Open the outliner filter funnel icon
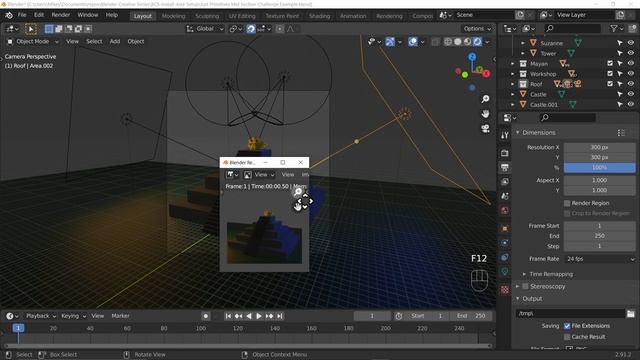Image resolution: width=640 pixels, height=360 pixels. [613, 29]
